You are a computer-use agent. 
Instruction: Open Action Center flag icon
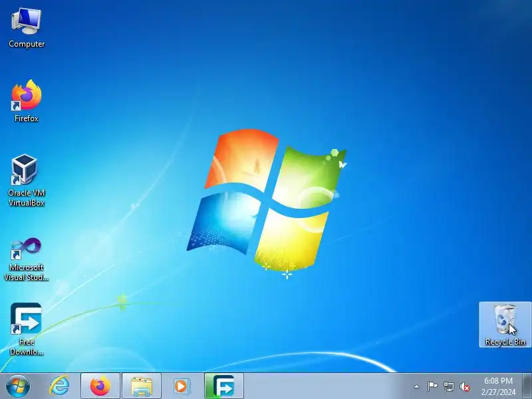[x=432, y=386]
